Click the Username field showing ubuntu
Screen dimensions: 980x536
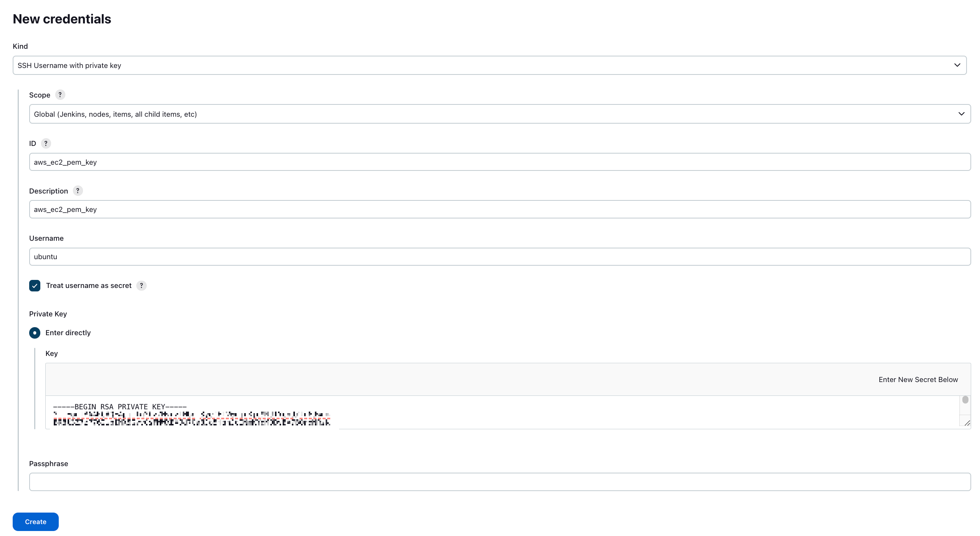[499, 256]
